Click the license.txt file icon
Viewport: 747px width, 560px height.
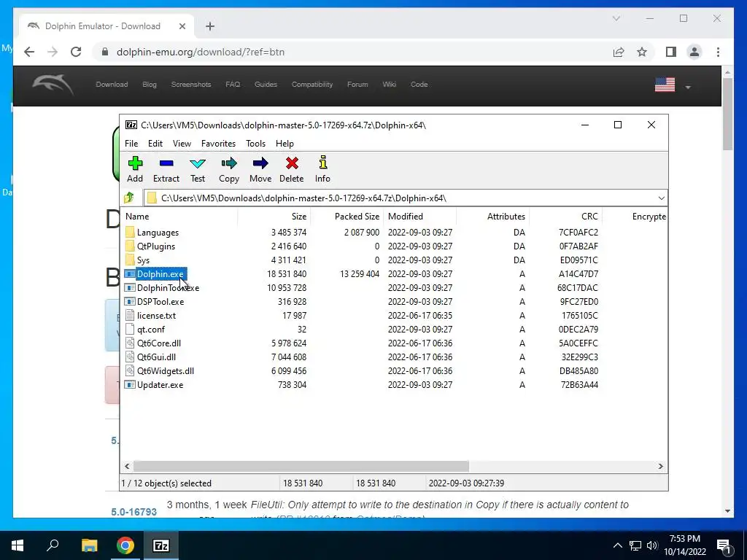pyautogui.click(x=130, y=315)
